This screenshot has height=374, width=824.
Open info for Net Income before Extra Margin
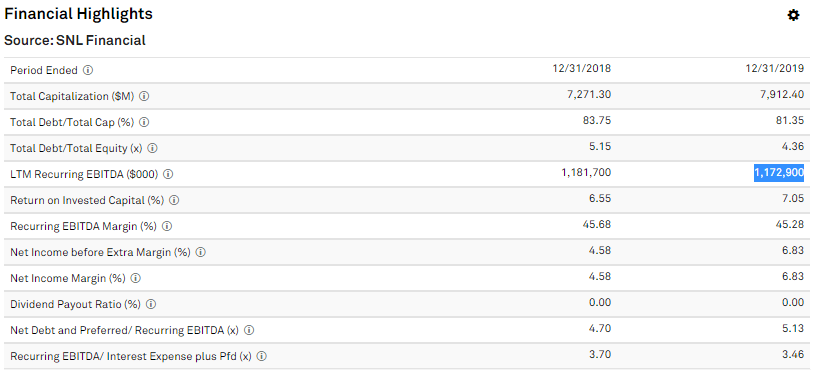(x=201, y=253)
